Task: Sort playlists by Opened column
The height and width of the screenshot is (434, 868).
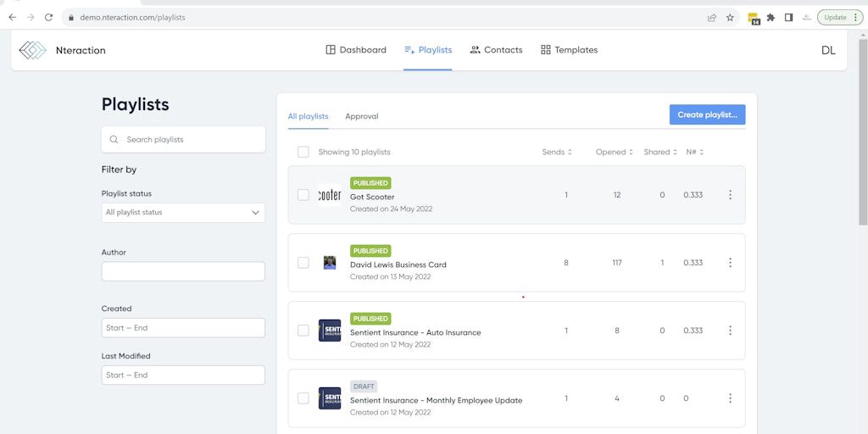Action: [615, 152]
